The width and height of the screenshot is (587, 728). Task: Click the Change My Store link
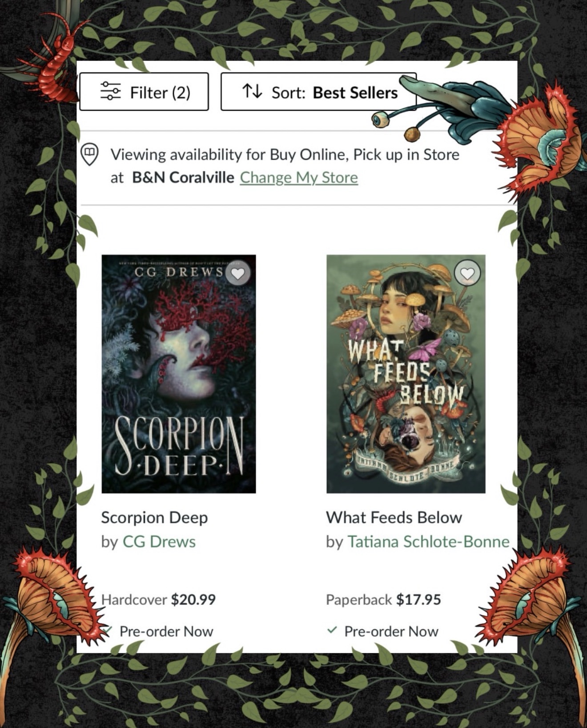[299, 177]
